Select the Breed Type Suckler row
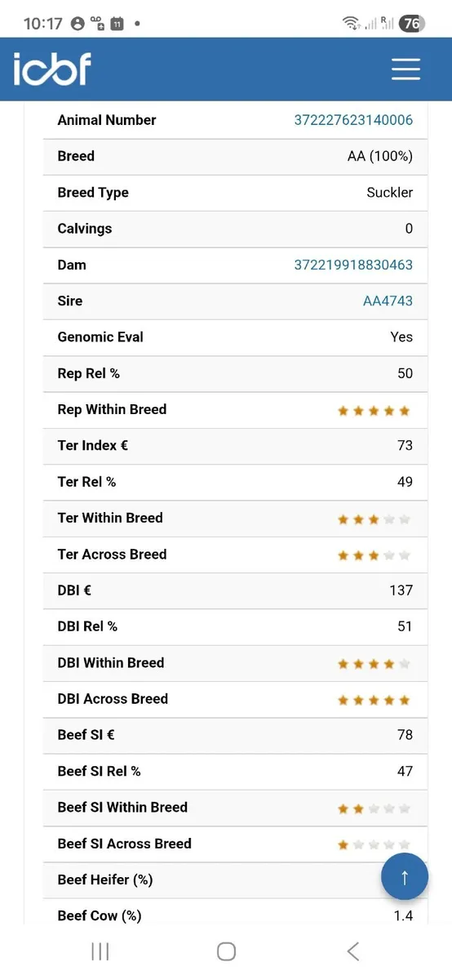The width and height of the screenshot is (452, 980). 235,193
